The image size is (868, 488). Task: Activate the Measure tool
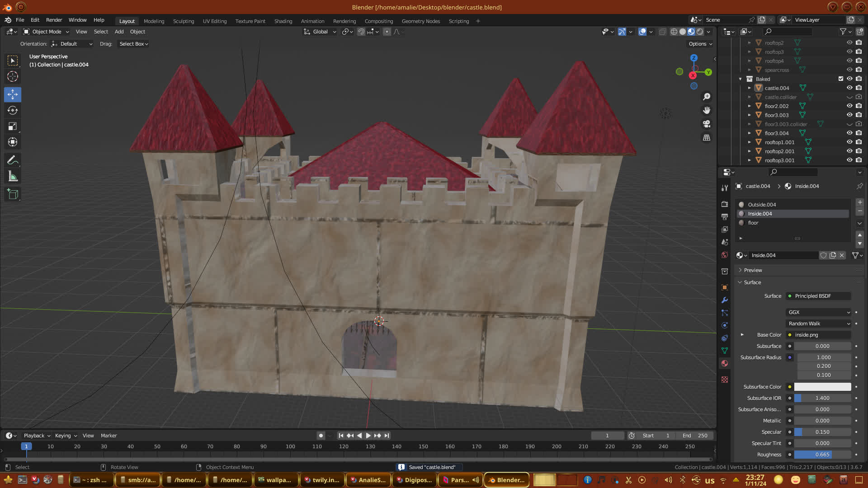(13, 177)
